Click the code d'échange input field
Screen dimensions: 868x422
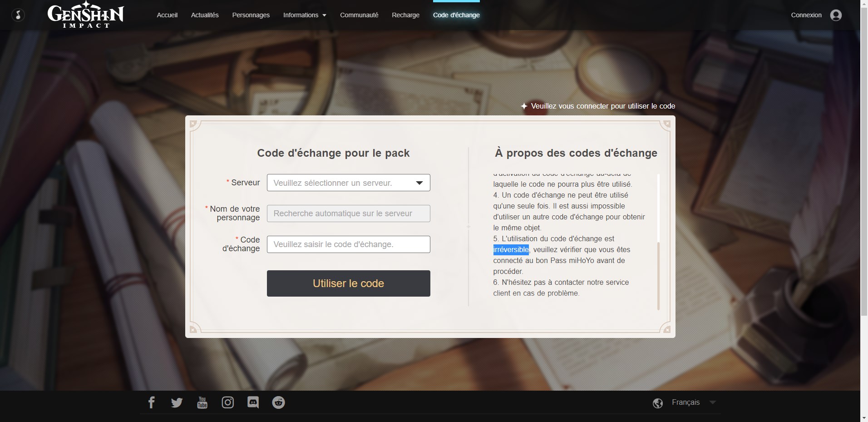pyautogui.click(x=348, y=244)
